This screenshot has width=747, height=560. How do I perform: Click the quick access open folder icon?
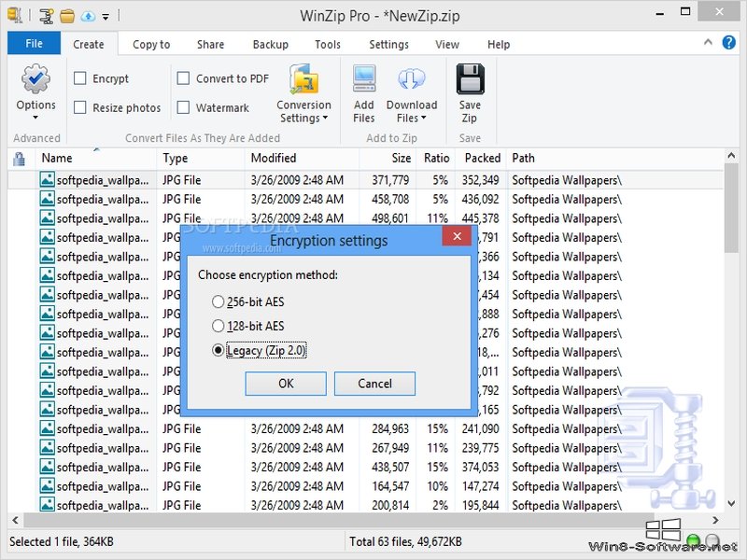click(67, 16)
